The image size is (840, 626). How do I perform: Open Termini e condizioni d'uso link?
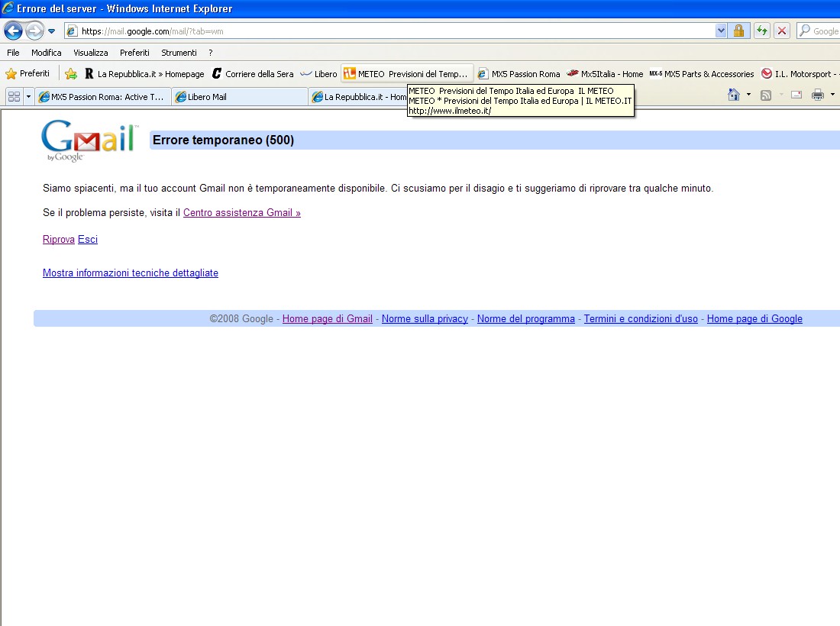tap(641, 318)
